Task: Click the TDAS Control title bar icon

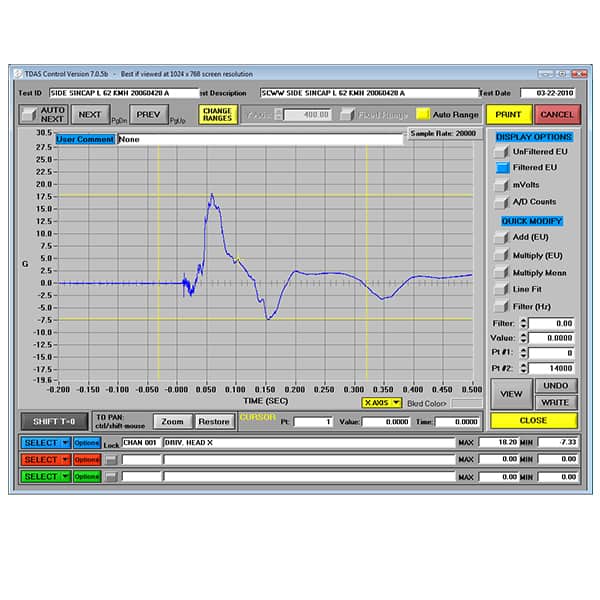Action: (18, 74)
